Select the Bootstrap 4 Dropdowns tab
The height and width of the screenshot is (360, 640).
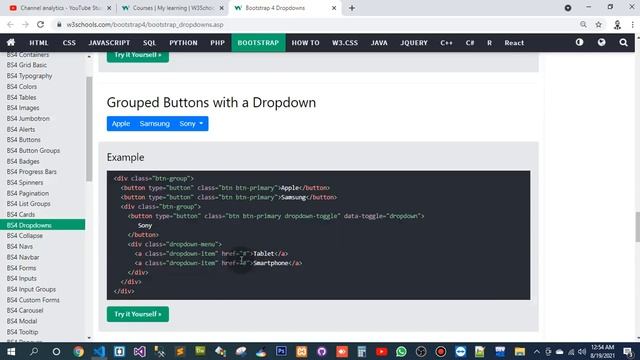click(x=285, y=8)
